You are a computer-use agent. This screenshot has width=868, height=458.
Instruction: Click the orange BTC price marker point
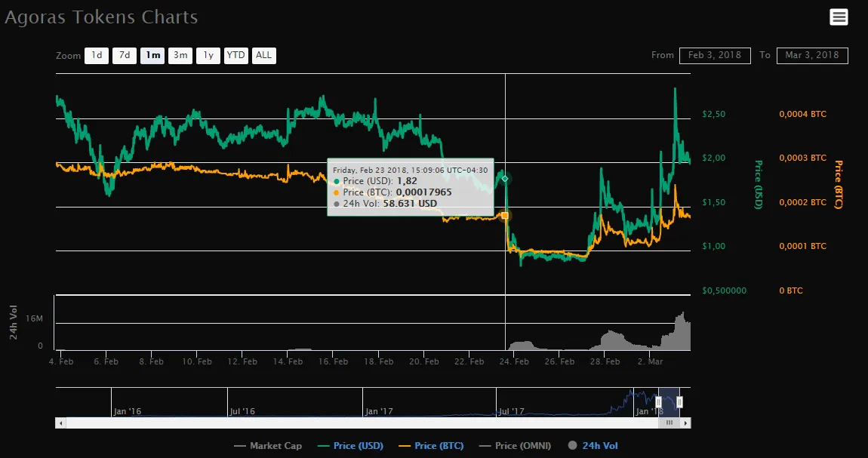tap(505, 215)
